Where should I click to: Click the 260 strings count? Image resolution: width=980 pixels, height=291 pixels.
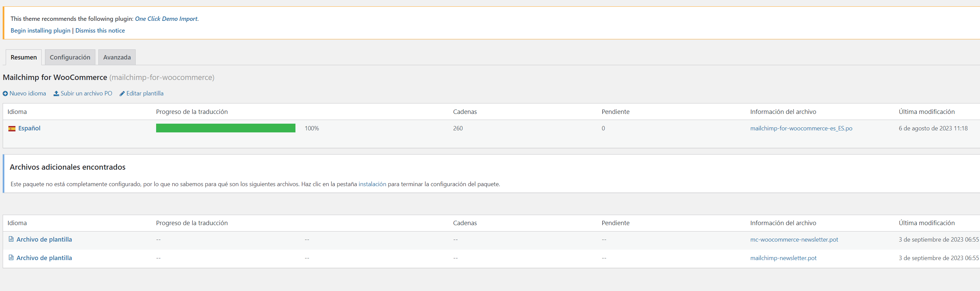click(x=458, y=128)
